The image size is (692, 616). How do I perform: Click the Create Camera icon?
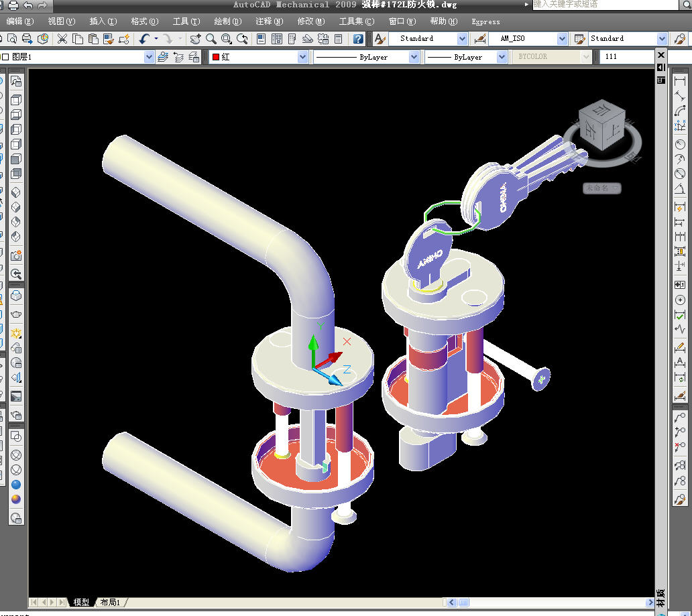(16, 255)
